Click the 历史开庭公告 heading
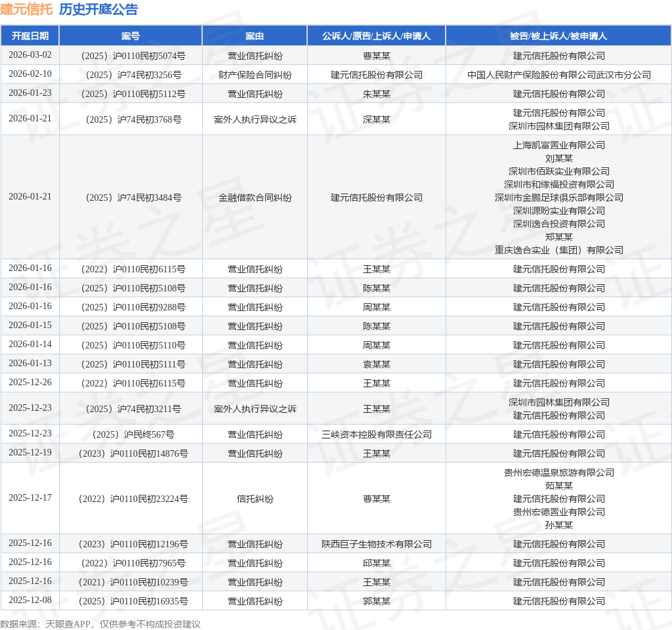 click(98, 9)
